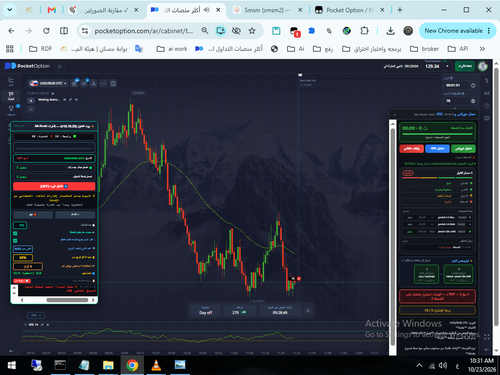Collapse the indicator legend arrow button
This screenshot has width=500, height=375.
point(31,100)
